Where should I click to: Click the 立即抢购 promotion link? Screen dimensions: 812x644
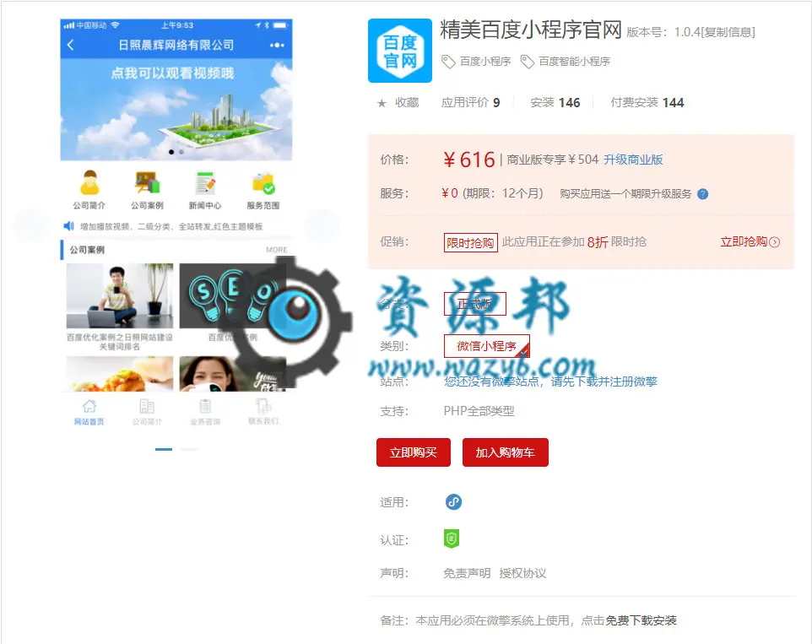(x=750, y=241)
